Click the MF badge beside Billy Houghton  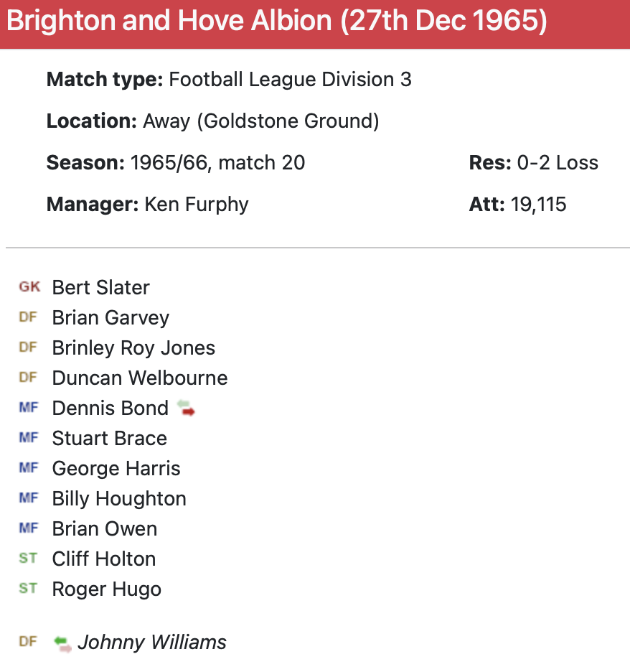(x=28, y=498)
